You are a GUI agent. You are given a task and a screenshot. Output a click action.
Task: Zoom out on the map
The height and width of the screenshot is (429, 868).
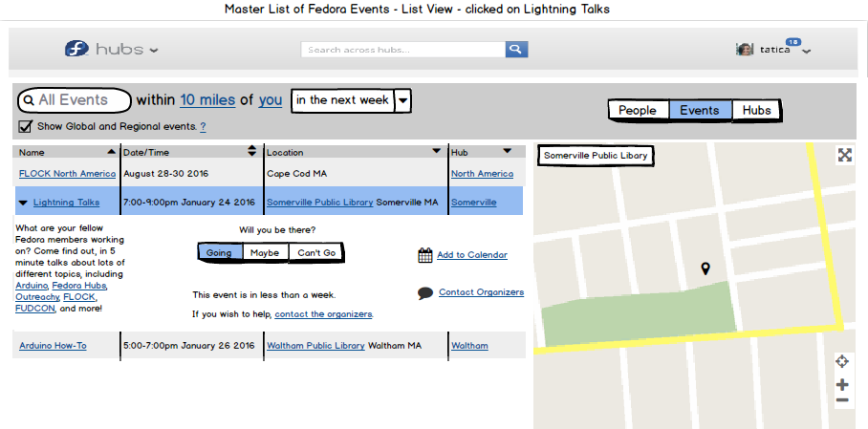click(x=842, y=400)
